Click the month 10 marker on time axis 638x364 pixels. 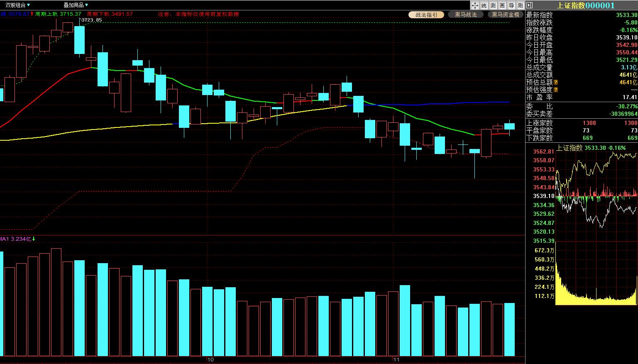point(210,359)
